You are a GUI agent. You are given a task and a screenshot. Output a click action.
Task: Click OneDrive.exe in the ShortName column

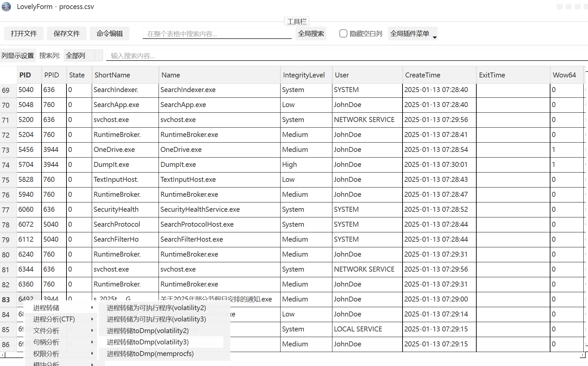(x=125, y=150)
